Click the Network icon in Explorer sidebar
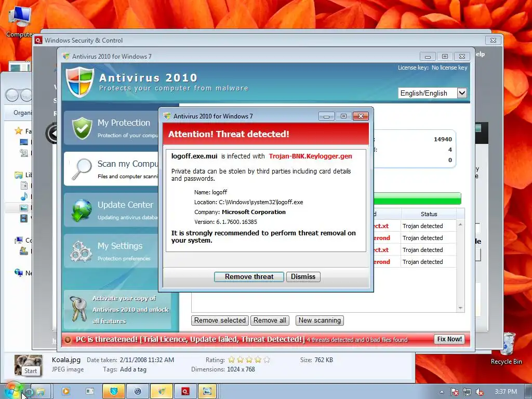This screenshot has width=532, height=399. coord(19,272)
